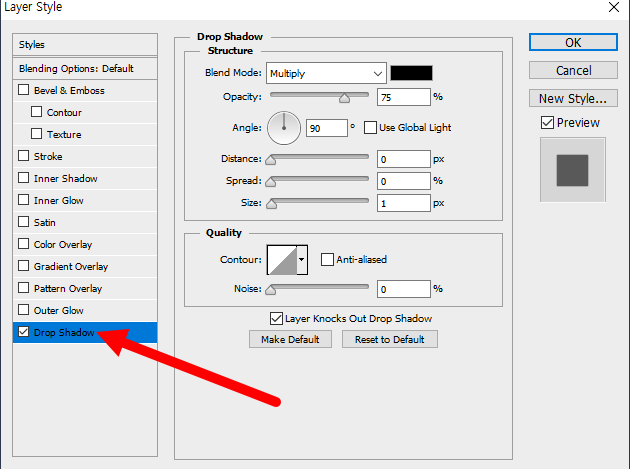630x469 pixels.
Task: Turn on Inner Shadow checkbox
Action: 24,178
